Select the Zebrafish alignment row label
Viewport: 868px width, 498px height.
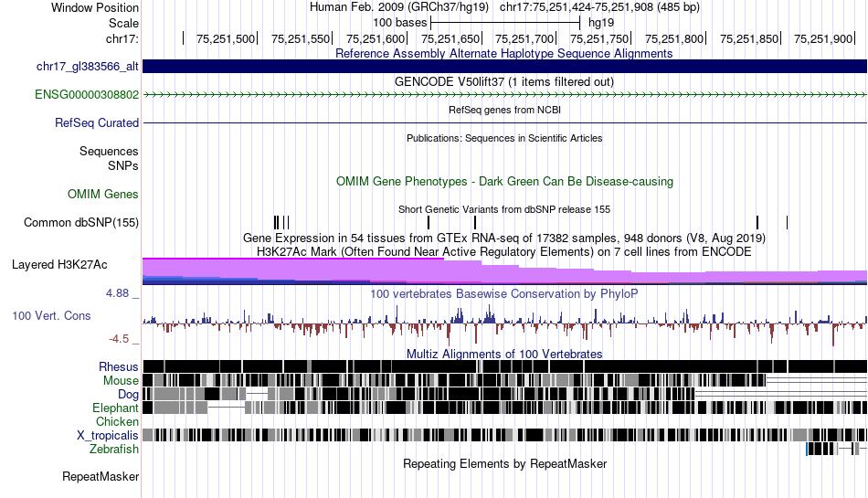click(x=114, y=449)
